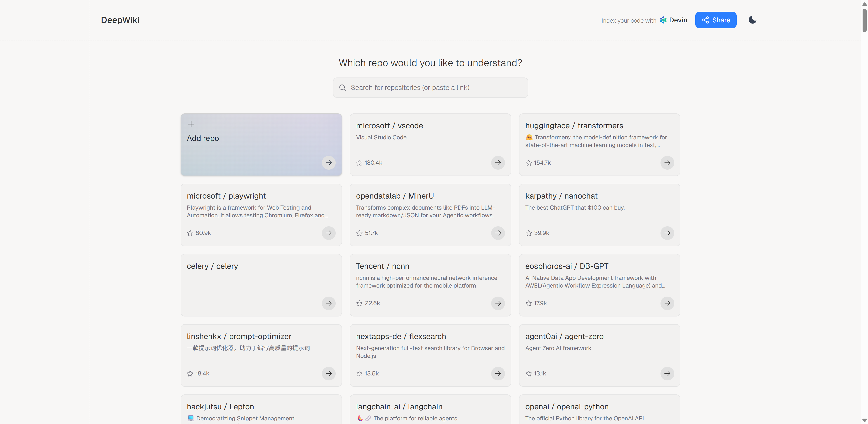Screen dimensions: 868x424
Task: Open the arrow on the celery / celery card
Action: [328, 303]
